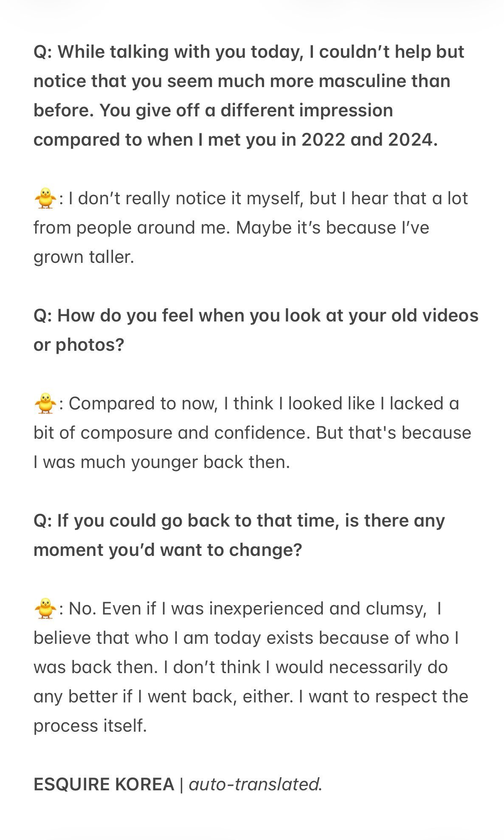Click the line beginning "believe that who I am today"
Image resolution: width=504 pixels, height=840 pixels.
pyautogui.click(x=246, y=638)
